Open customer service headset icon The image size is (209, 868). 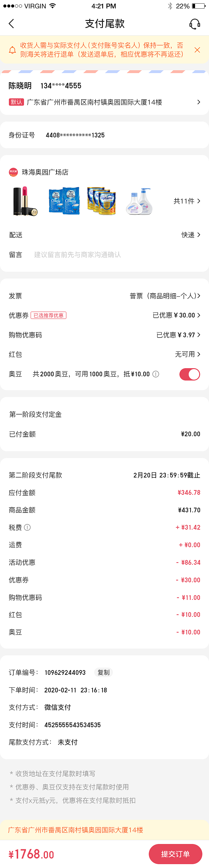(x=195, y=24)
